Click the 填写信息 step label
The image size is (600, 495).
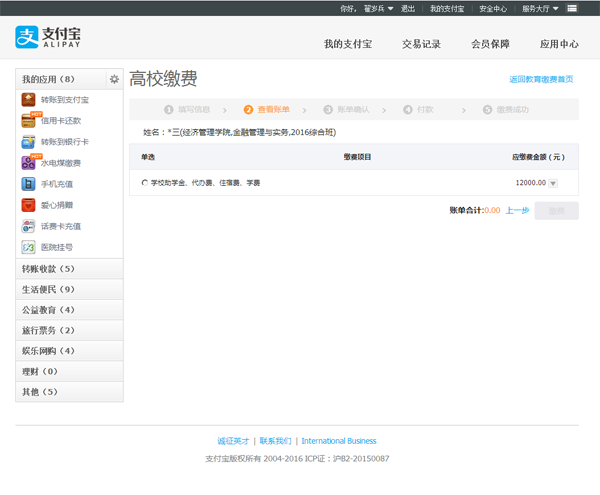click(194, 110)
